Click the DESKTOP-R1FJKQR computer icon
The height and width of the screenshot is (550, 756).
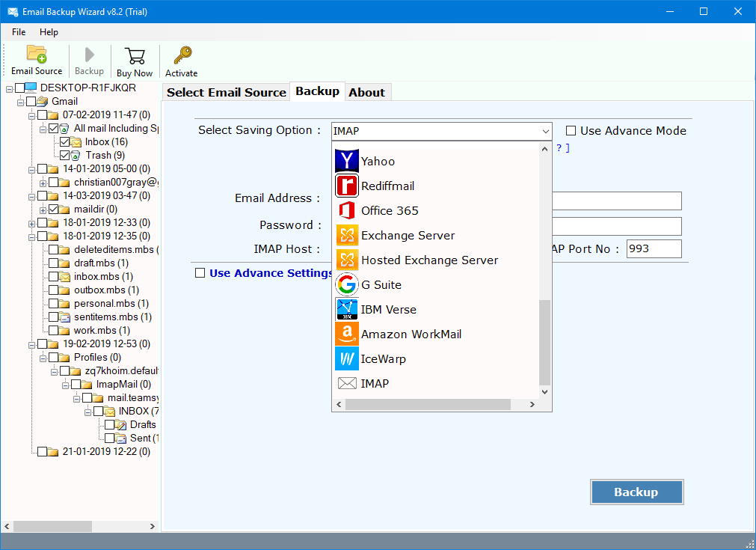pos(31,88)
